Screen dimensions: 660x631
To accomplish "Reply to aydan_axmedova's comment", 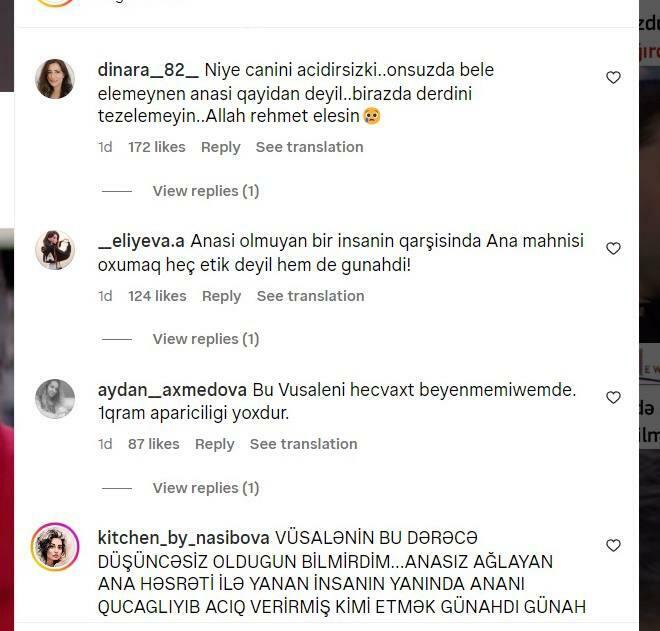I will coord(215,444).
